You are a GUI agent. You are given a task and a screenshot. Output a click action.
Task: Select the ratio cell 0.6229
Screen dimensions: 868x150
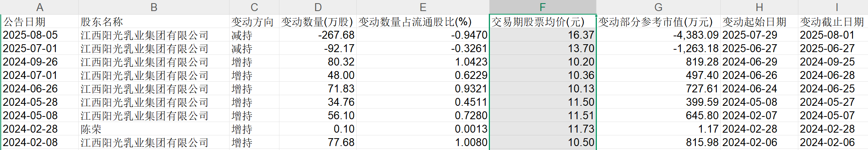coord(423,75)
